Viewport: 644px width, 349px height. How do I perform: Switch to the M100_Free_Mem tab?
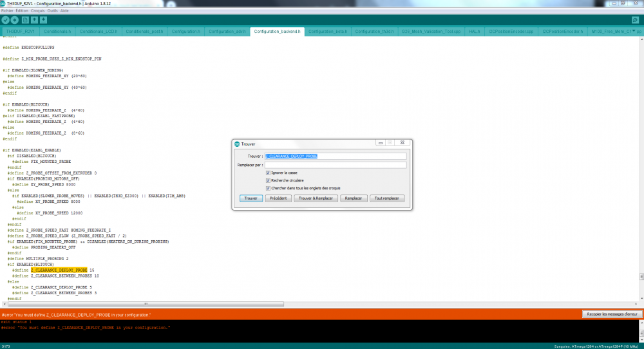[x=609, y=31]
